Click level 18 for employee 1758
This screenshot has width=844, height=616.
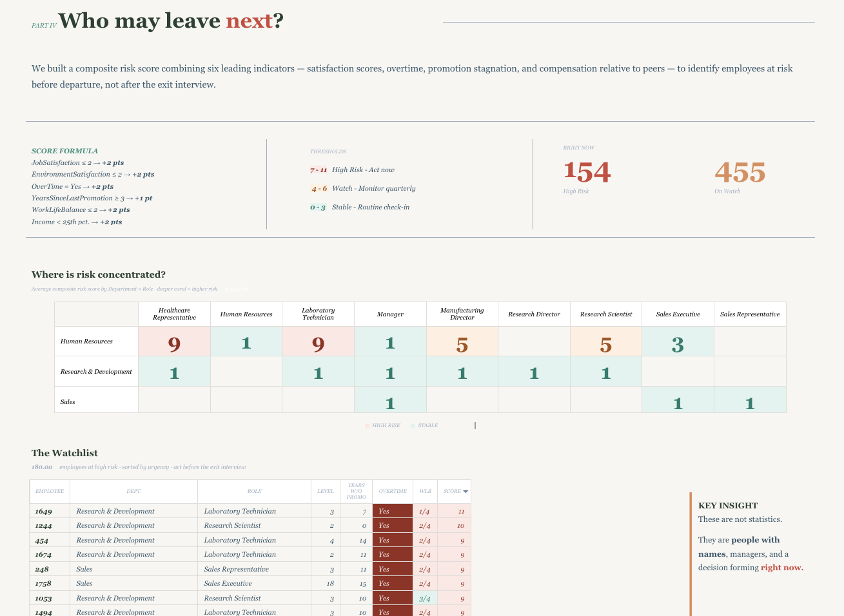326,584
